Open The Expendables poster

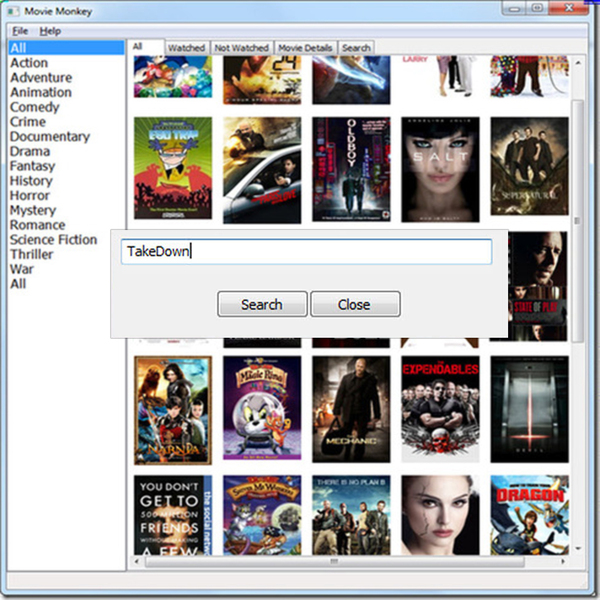click(x=440, y=409)
